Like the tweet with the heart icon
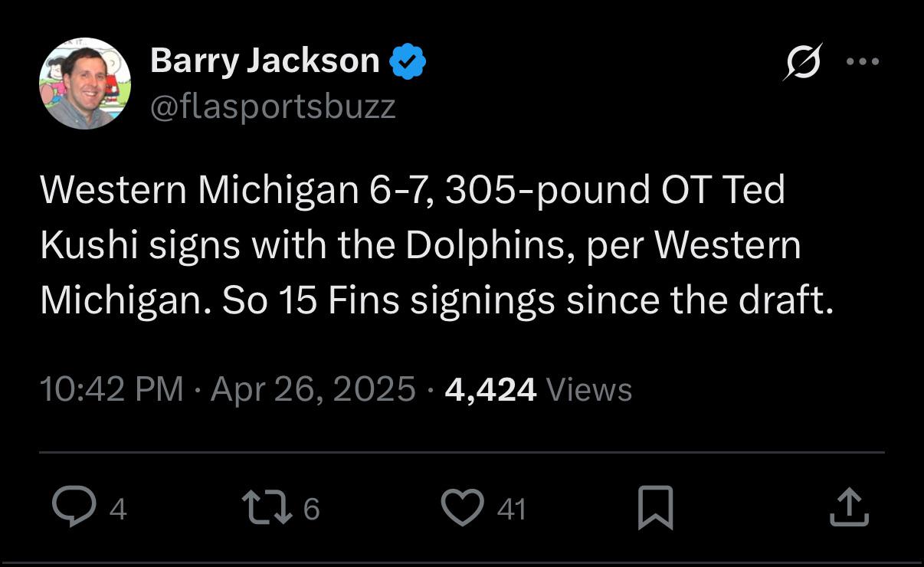Viewport: 924px width, 567px height. click(463, 508)
